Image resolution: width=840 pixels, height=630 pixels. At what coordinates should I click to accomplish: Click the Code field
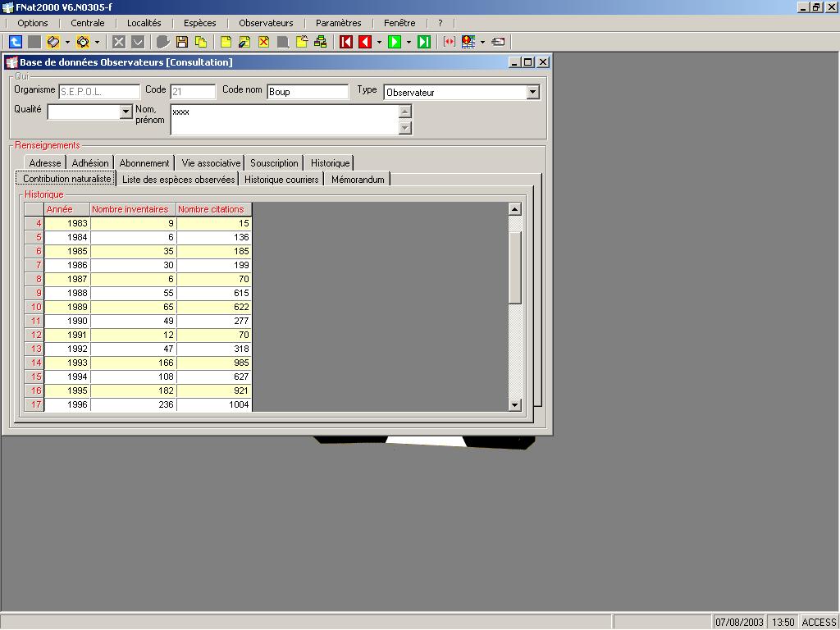[x=193, y=92]
